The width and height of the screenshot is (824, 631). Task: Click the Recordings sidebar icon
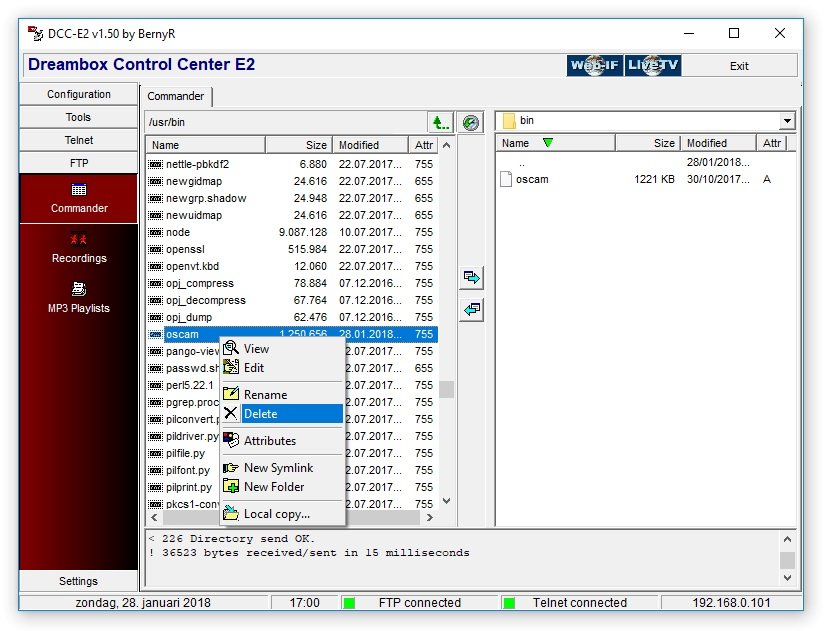point(79,239)
